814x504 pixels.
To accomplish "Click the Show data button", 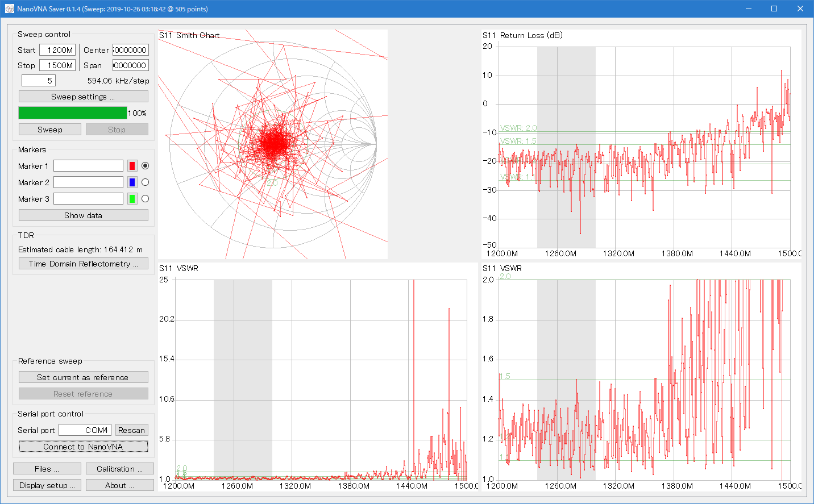I will (x=84, y=215).
